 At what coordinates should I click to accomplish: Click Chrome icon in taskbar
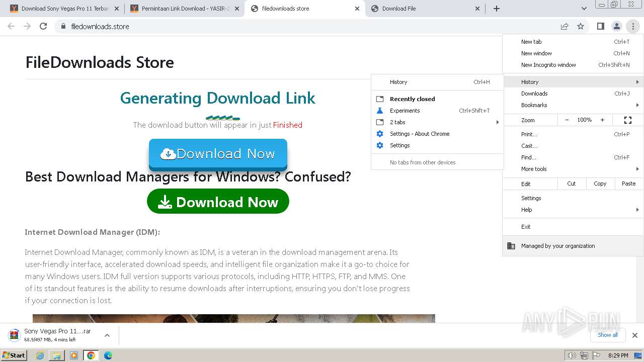91,355
